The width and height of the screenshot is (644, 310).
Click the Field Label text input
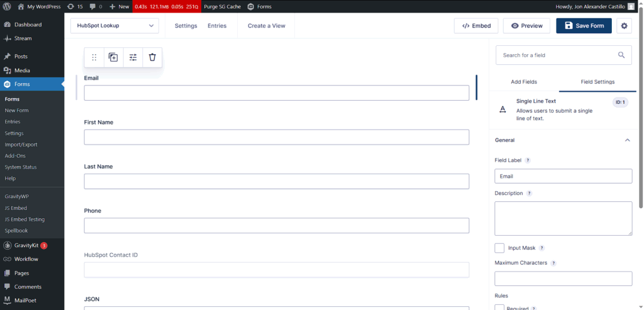click(x=563, y=176)
